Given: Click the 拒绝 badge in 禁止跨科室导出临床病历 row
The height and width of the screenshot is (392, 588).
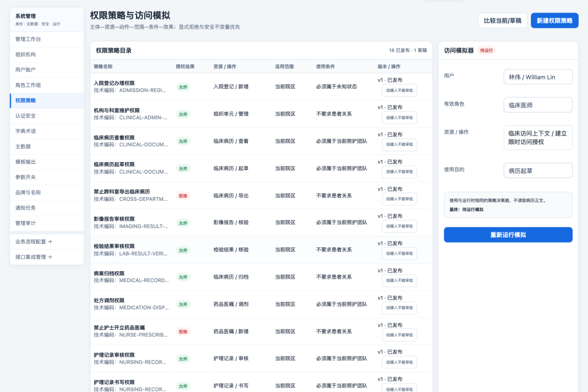Looking at the screenshot, I should (183, 196).
